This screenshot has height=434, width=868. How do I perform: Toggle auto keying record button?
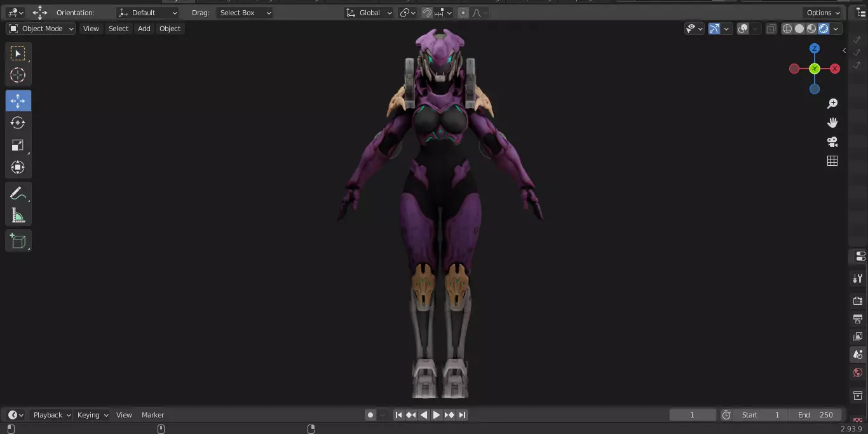pyautogui.click(x=370, y=415)
